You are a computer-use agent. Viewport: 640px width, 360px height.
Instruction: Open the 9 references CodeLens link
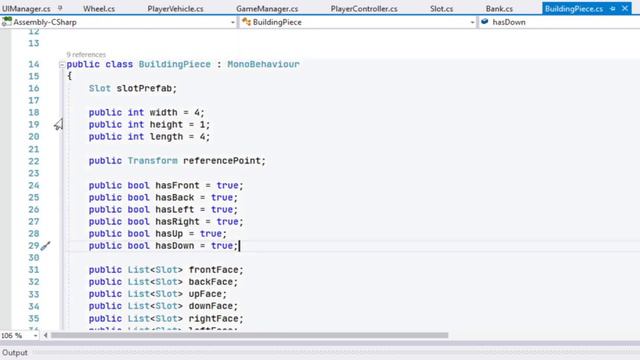[86, 54]
